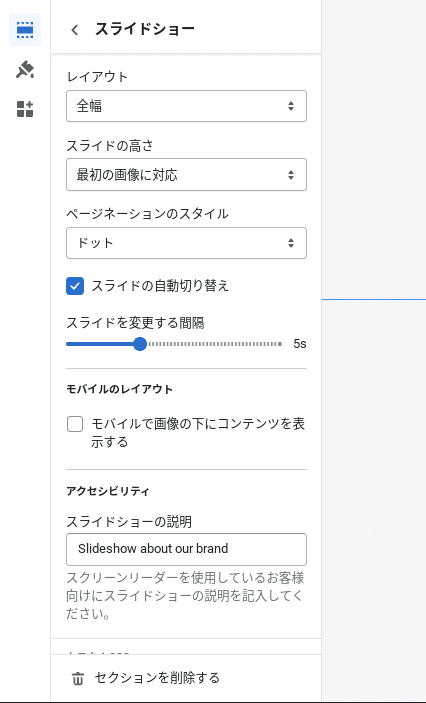Open the レイアウト dropdown showing 全幅
Viewport: 426px width, 703px height.
tap(187, 106)
